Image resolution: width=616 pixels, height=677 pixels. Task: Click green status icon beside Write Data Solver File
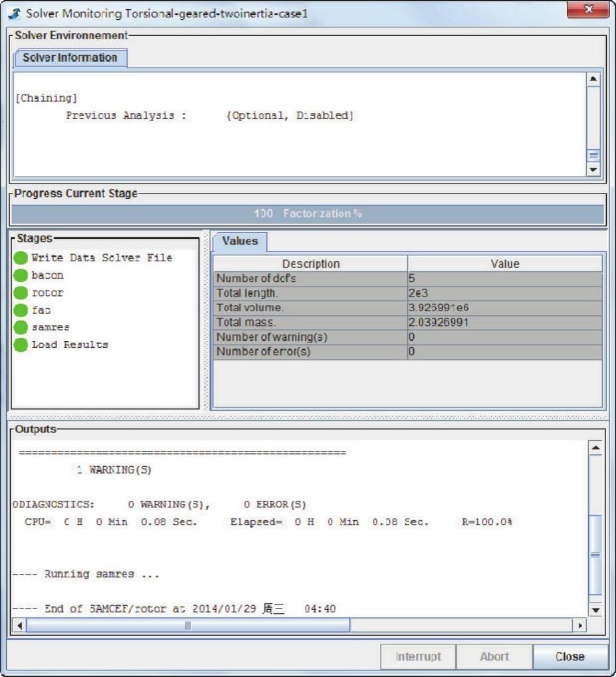[21, 258]
